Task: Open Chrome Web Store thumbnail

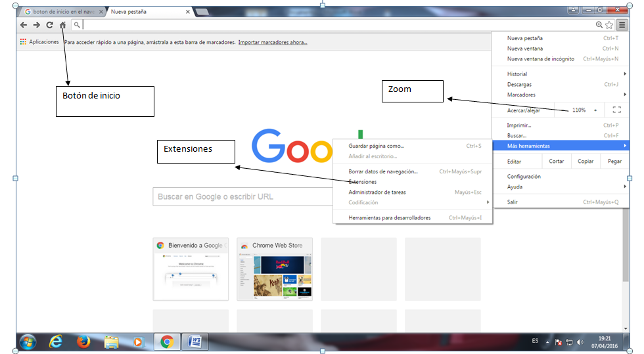Action: [x=275, y=269]
